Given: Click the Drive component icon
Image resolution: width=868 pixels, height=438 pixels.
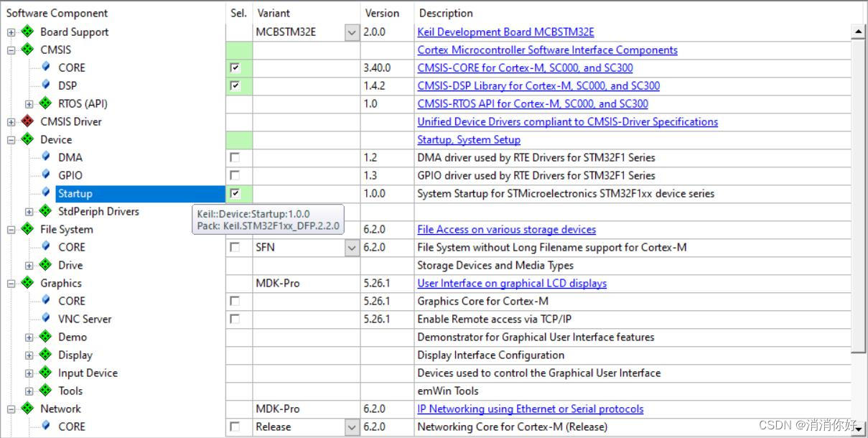Looking at the screenshot, I should tap(46, 265).
